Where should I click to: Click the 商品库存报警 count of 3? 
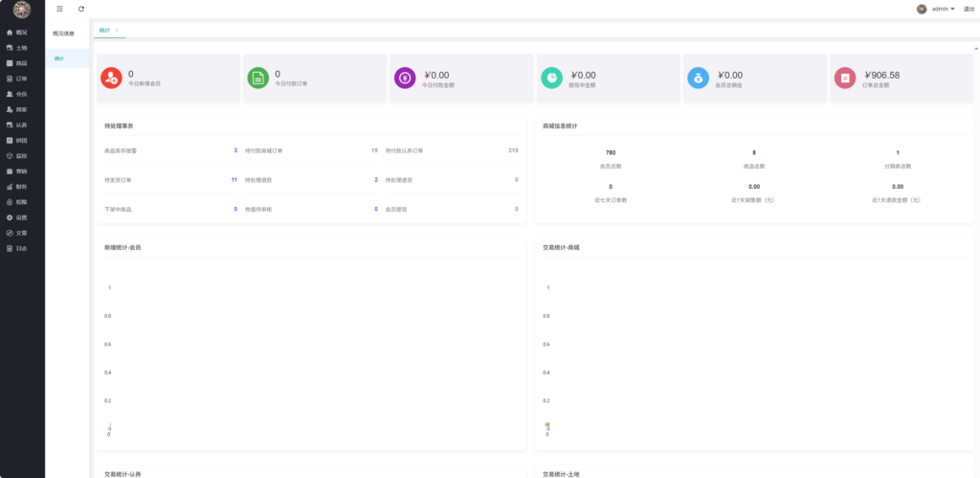click(x=235, y=150)
